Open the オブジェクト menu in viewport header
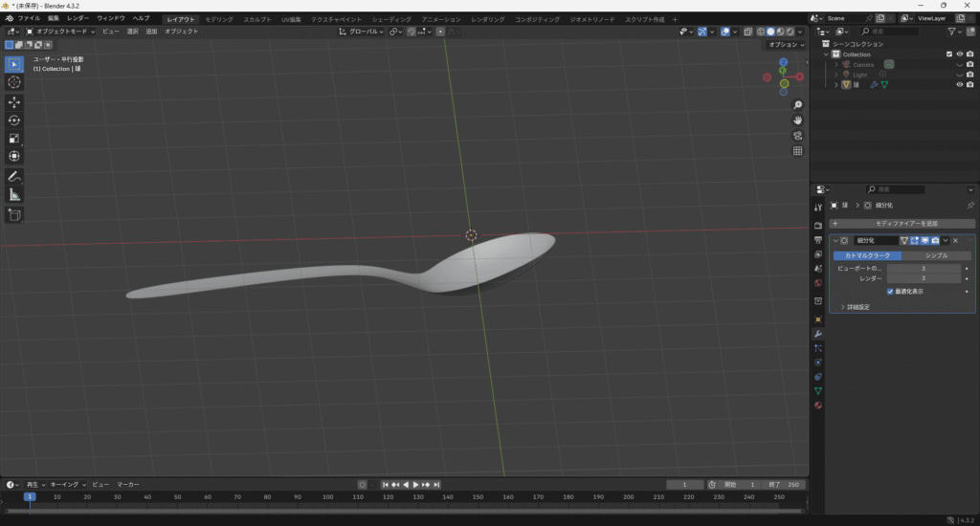The height and width of the screenshot is (526, 980). [181, 32]
